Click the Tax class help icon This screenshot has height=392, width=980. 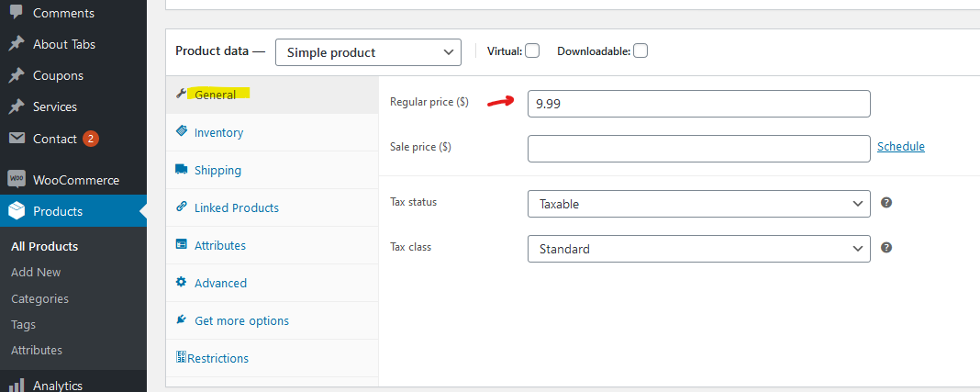click(885, 248)
